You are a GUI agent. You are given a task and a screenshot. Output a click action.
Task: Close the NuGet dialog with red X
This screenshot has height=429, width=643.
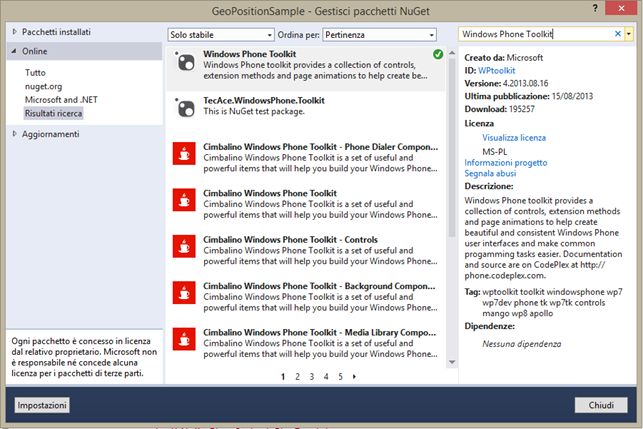pyautogui.click(x=621, y=8)
